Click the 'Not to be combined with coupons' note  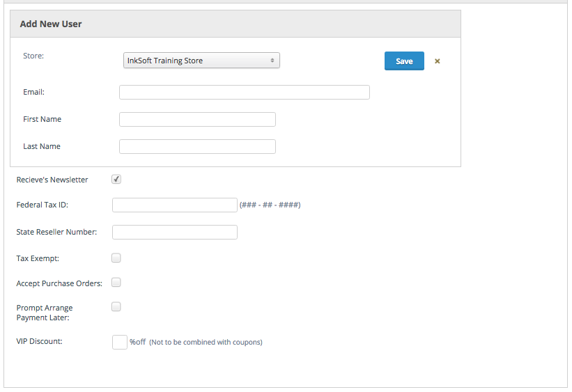(206, 343)
